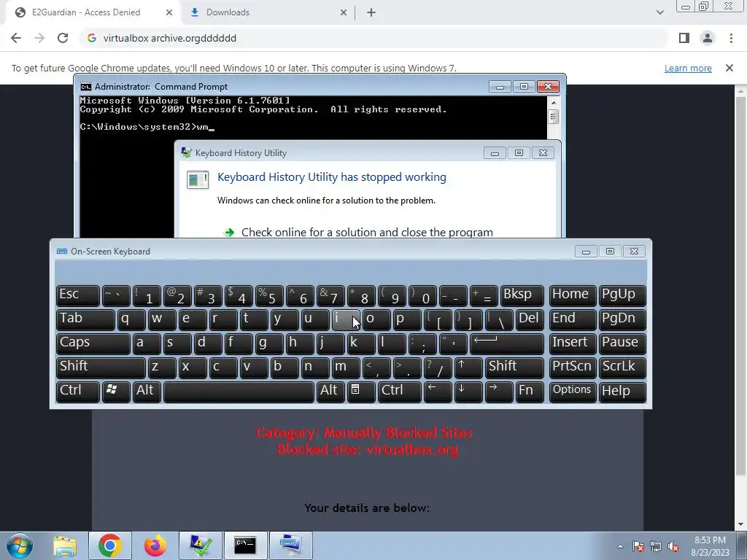Click Keyboard History Utility taskbar icon
This screenshot has height=560, width=747.
click(200, 545)
